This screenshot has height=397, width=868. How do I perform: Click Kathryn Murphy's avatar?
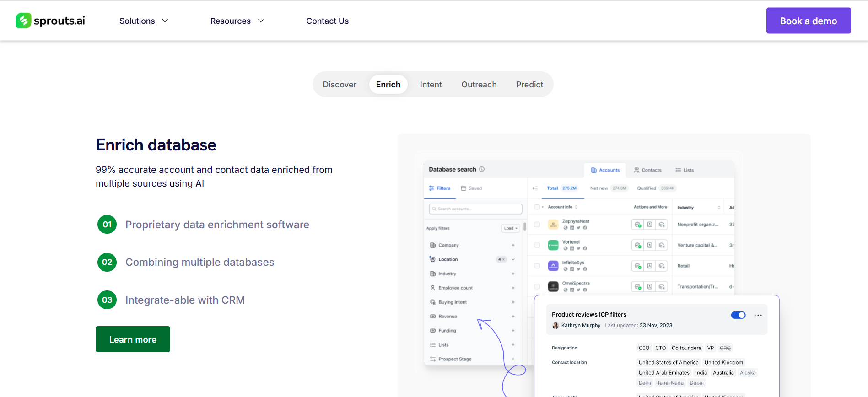[555, 325]
